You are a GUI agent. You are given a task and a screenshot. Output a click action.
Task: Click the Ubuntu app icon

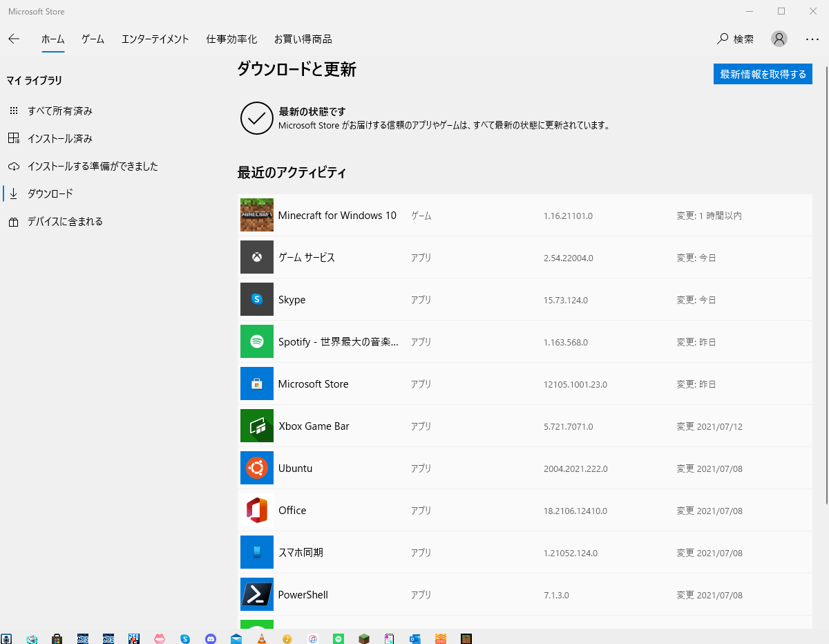(257, 468)
